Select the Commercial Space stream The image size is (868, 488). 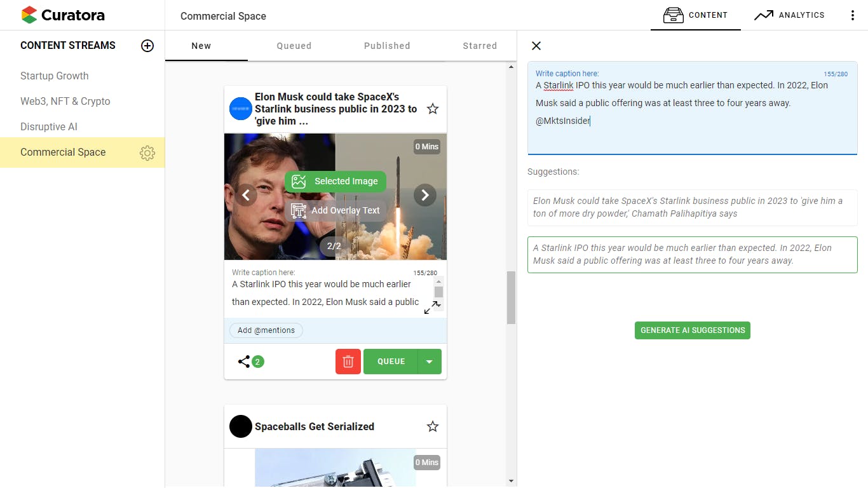pos(63,152)
